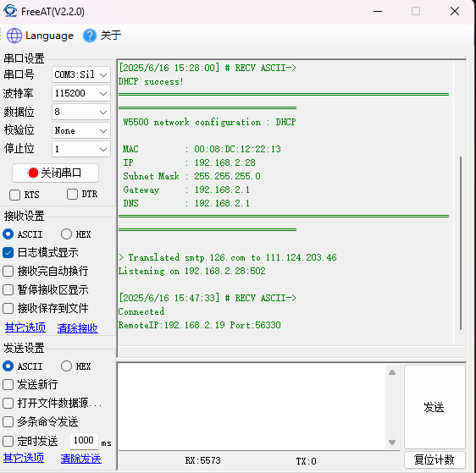Click the red dot on 关闭串口 button
This screenshot has height=473, width=476.
(33, 173)
